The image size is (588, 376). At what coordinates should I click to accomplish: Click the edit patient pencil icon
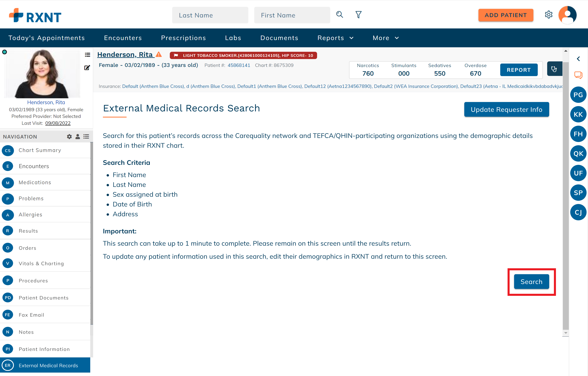pyautogui.click(x=87, y=68)
